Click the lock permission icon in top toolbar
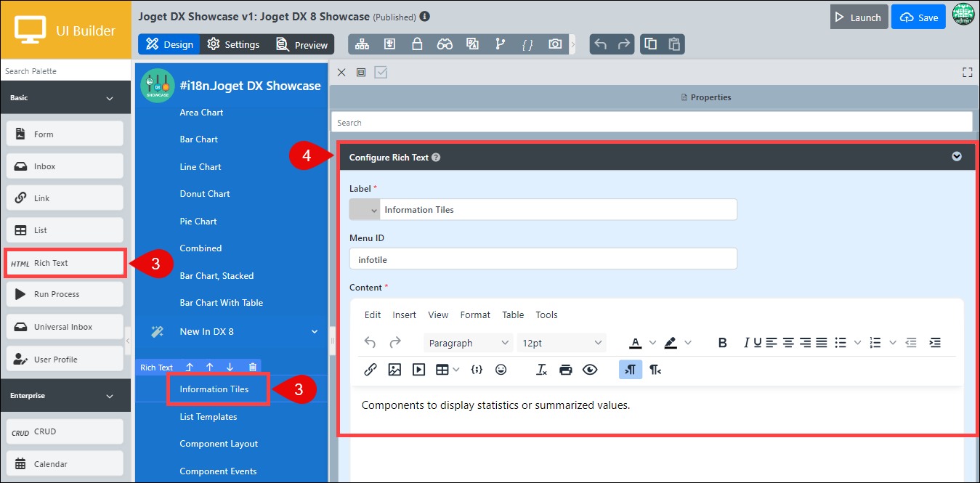Image resolution: width=980 pixels, height=483 pixels. pyautogui.click(x=417, y=44)
